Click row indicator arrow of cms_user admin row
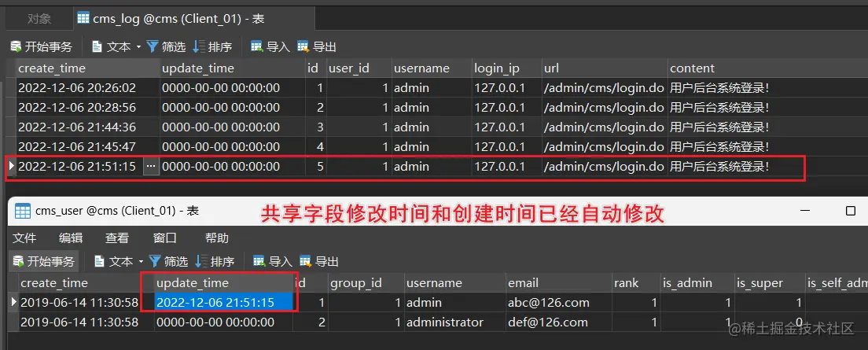The height and width of the screenshot is (350, 868). (x=13, y=302)
